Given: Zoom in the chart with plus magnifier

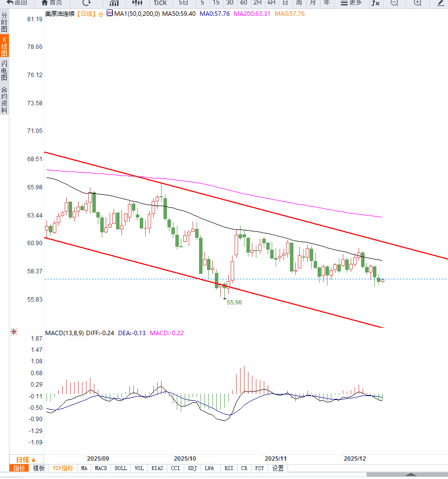Looking at the screenshot, I should (x=417, y=3).
